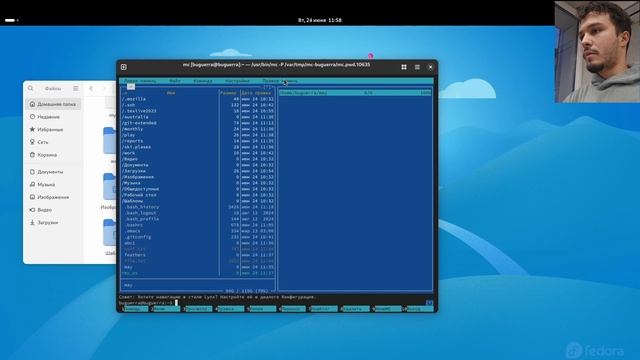Open Сеть in the Files sidebar

53,142
